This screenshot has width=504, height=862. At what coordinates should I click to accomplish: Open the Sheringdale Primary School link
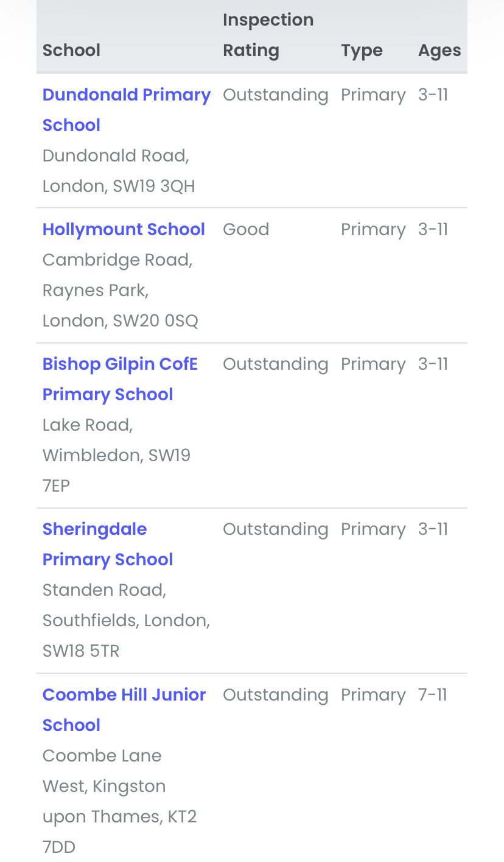[x=108, y=544]
